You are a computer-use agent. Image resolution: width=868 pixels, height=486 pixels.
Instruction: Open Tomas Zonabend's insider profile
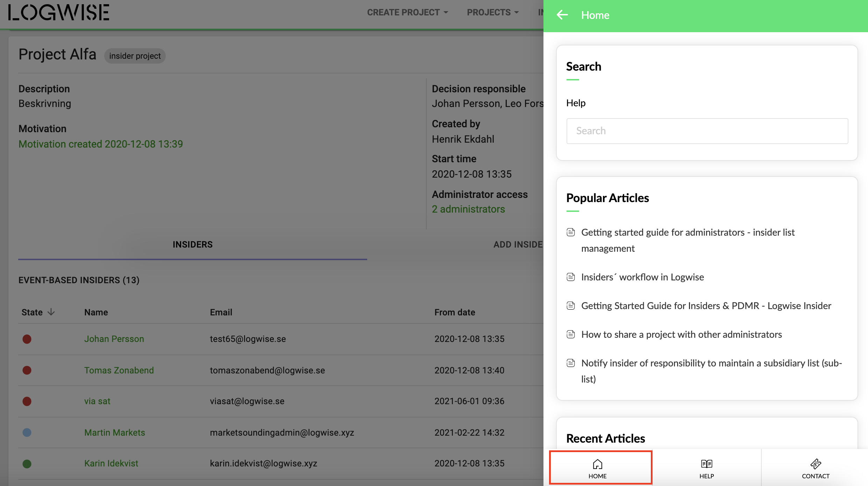pyautogui.click(x=119, y=370)
